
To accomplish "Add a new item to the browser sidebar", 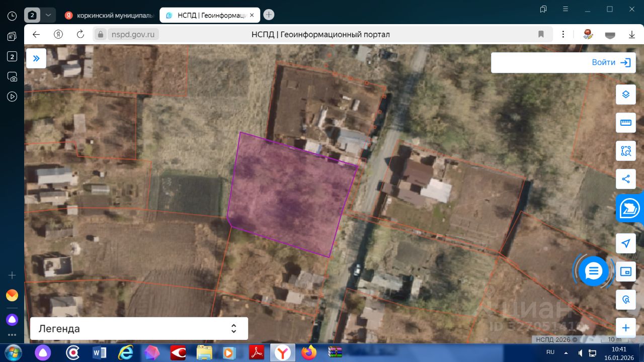I will [x=12, y=275].
